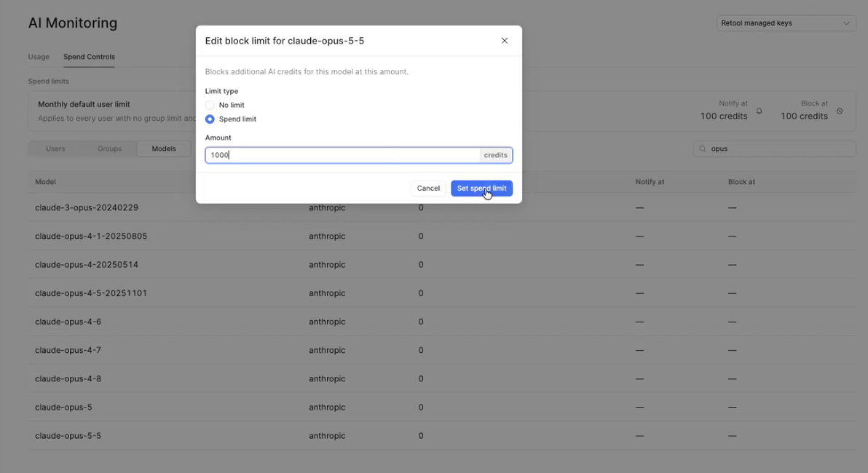Click the Block at column header
This screenshot has height=473, width=868.
[741, 181]
